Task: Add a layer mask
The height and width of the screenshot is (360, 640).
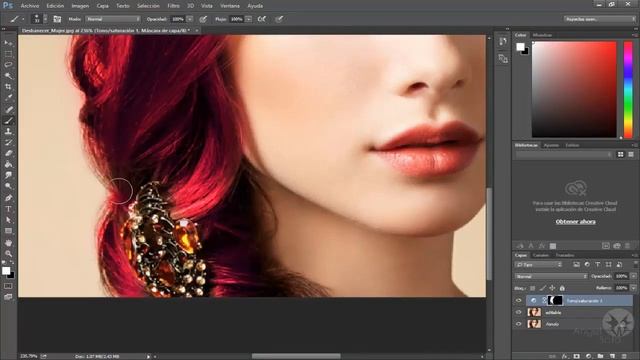Action: click(x=576, y=356)
